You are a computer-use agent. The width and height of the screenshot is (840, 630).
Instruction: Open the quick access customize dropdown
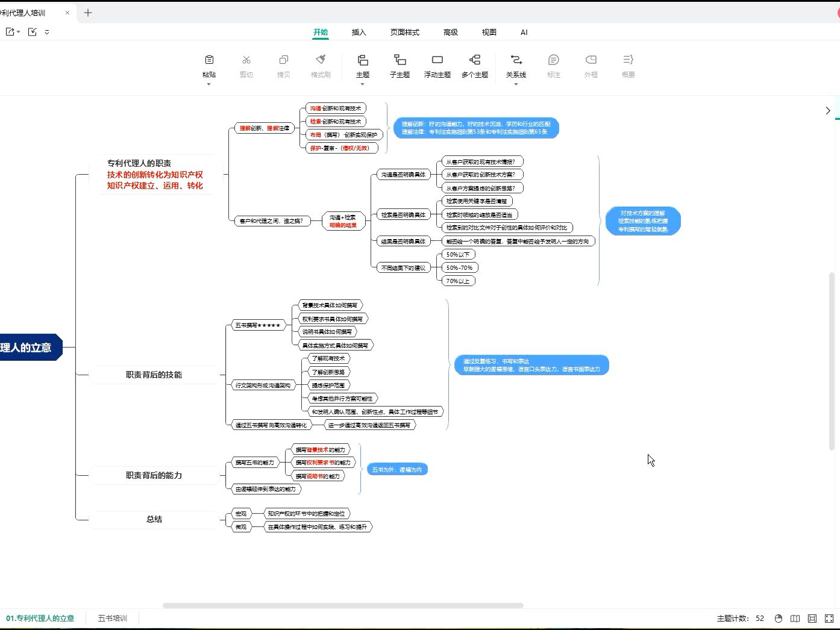point(47,32)
